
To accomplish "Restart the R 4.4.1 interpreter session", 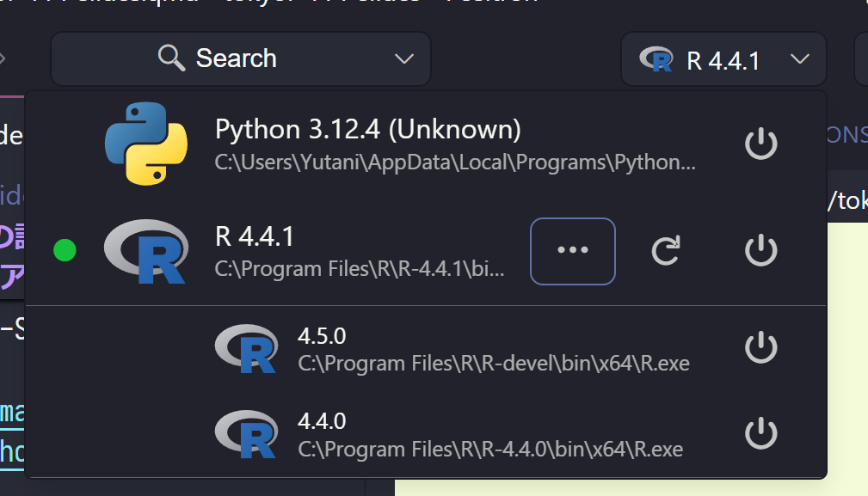I will pyautogui.click(x=665, y=251).
